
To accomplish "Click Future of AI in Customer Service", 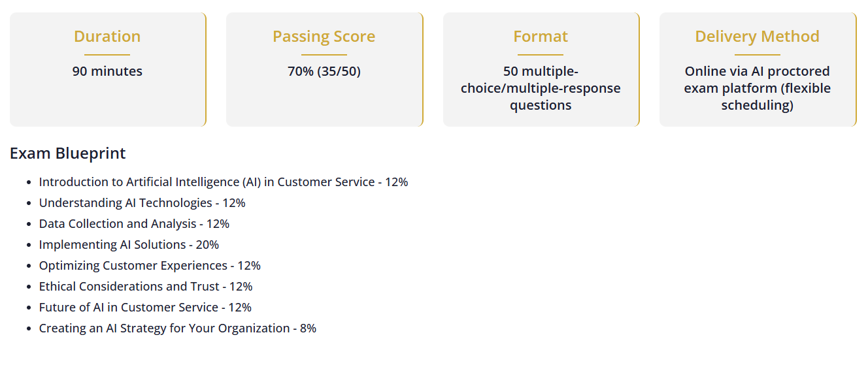I will click(145, 308).
